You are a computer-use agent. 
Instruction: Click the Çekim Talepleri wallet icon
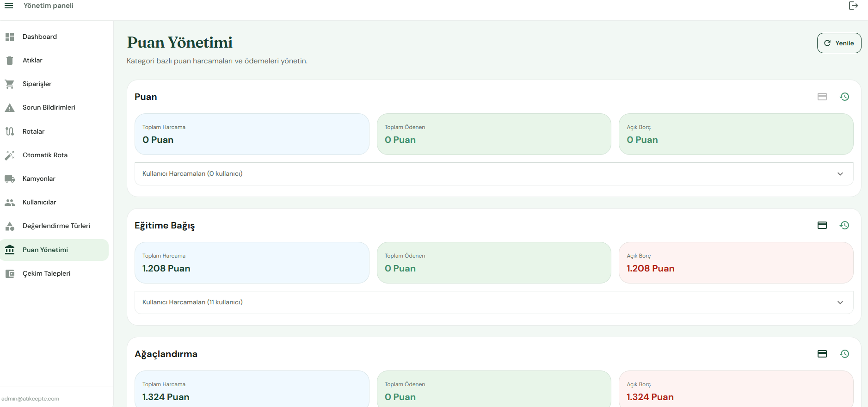pyautogui.click(x=10, y=274)
